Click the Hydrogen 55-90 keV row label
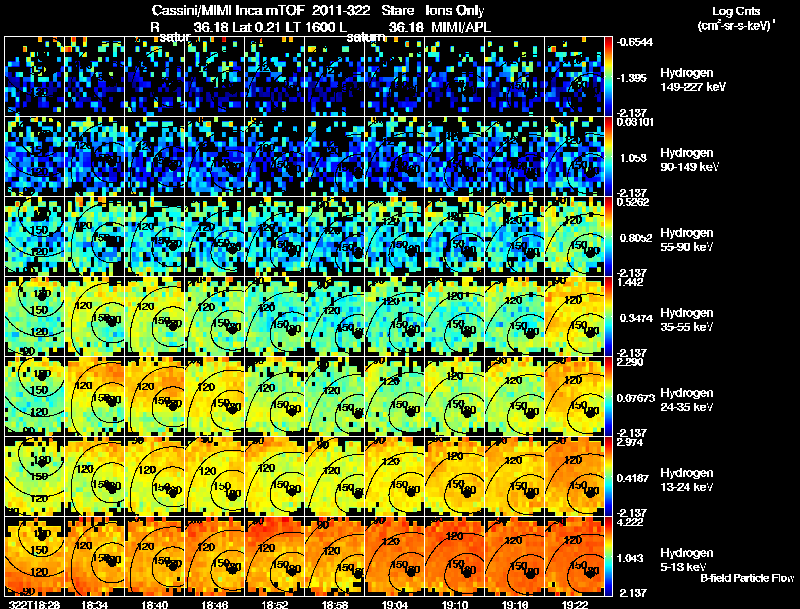Image resolution: width=800 pixels, height=609 pixels. (x=687, y=240)
